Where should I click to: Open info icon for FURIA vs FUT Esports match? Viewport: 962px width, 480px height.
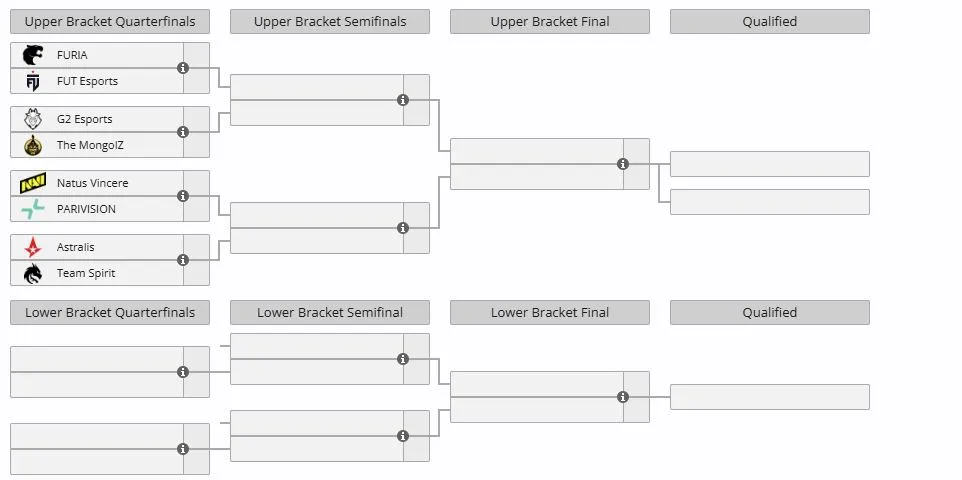coord(182,68)
